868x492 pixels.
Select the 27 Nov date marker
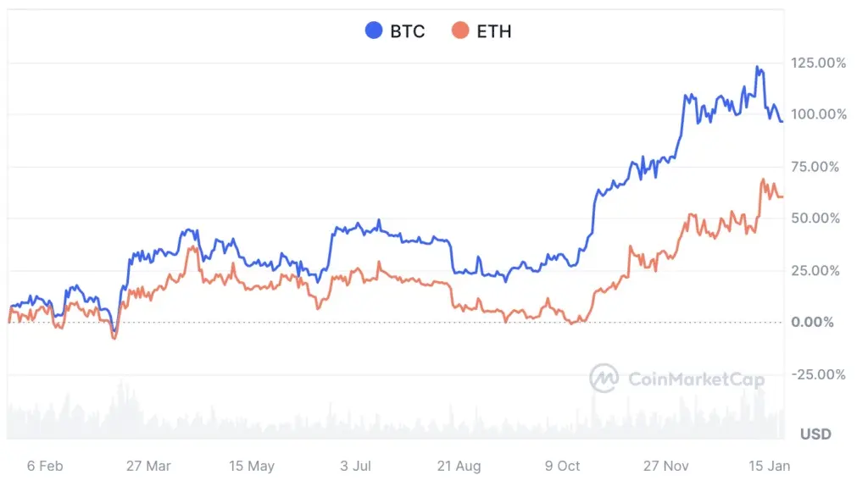tap(666, 466)
